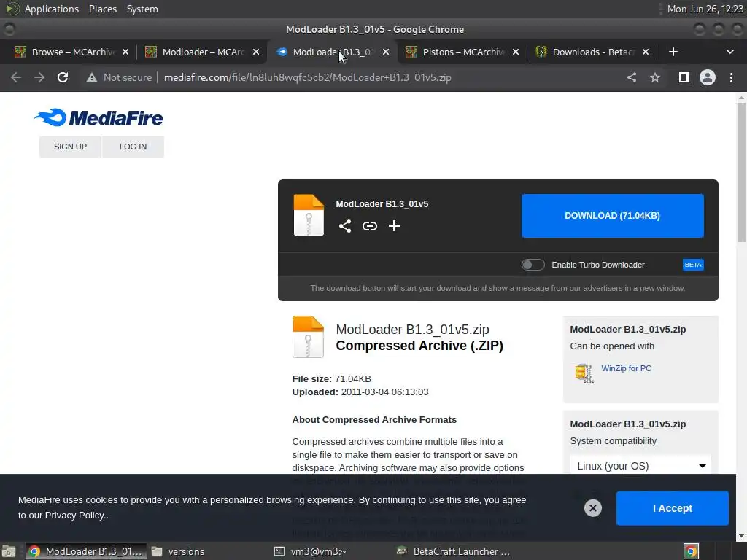Click the show desktop icon in taskbar

pos(9,551)
